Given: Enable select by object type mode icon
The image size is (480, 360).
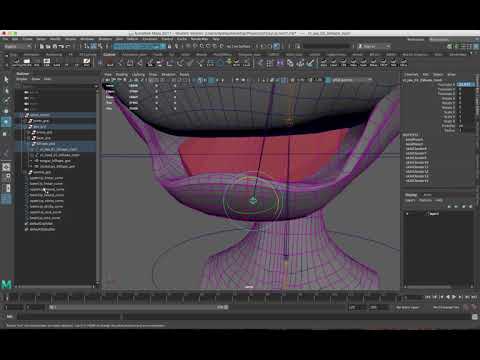Looking at the screenshot, I should click(94, 46).
